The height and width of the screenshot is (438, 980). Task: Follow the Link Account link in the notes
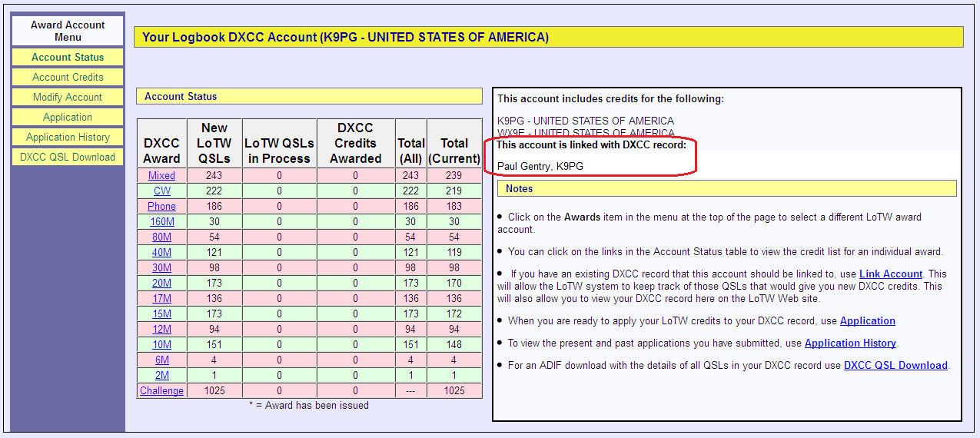(x=890, y=274)
